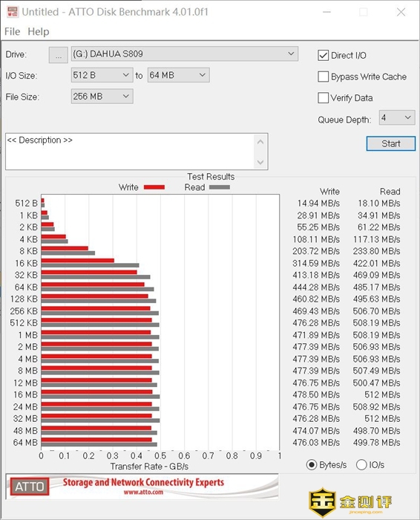Open the Queue Depth dropdown
This screenshot has height=520, width=420.
397,117
